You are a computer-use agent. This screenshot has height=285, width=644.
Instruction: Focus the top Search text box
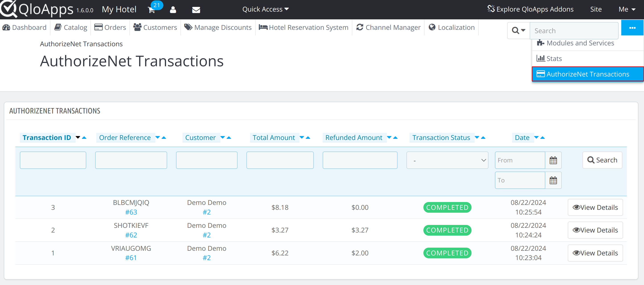tap(574, 31)
